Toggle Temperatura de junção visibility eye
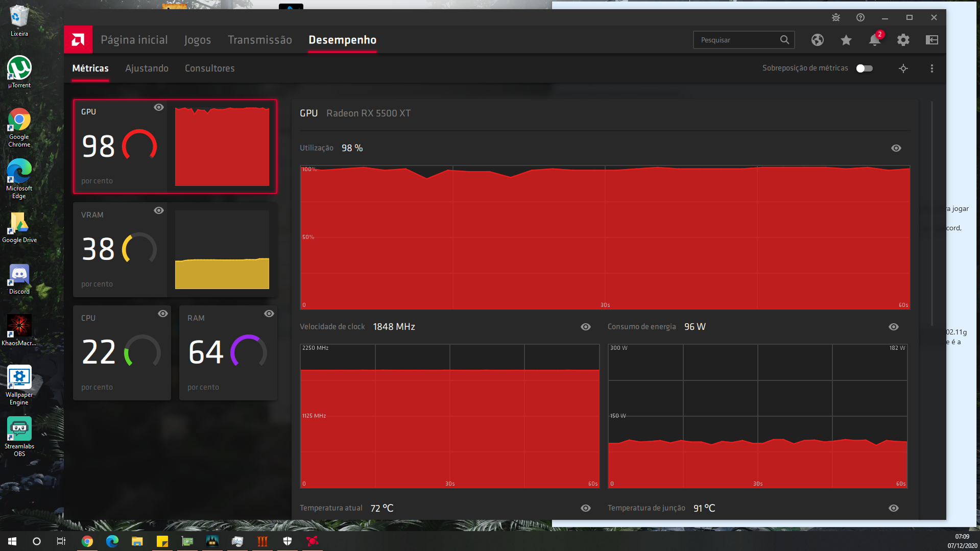This screenshot has width=980, height=551. (894, 508)
